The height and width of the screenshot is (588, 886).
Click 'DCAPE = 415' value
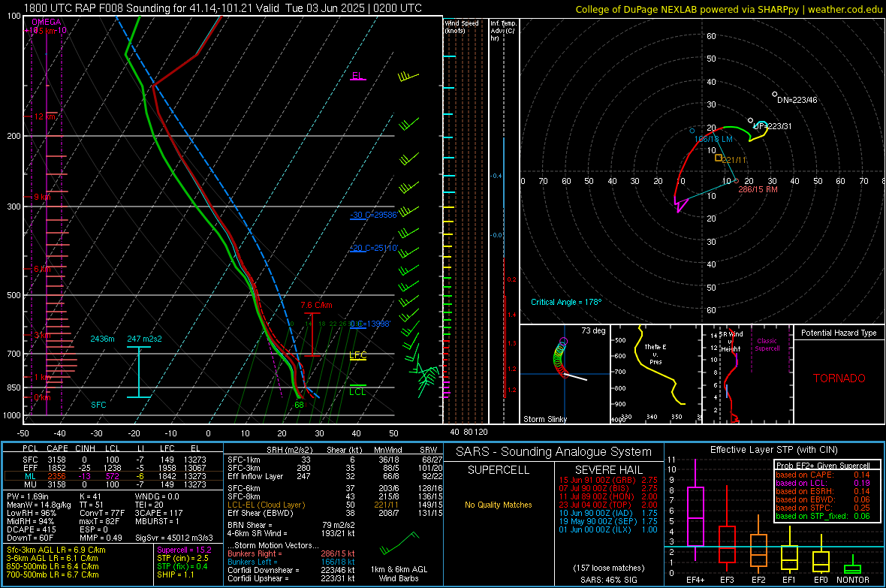tap(31, 529)
